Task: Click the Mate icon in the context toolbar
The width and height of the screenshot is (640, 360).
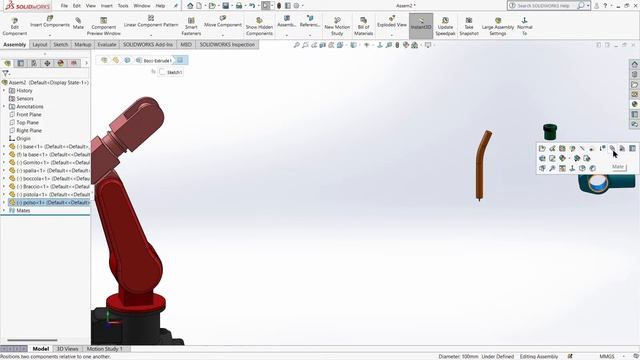Action: pyautogui.click(x=612, y=148)
